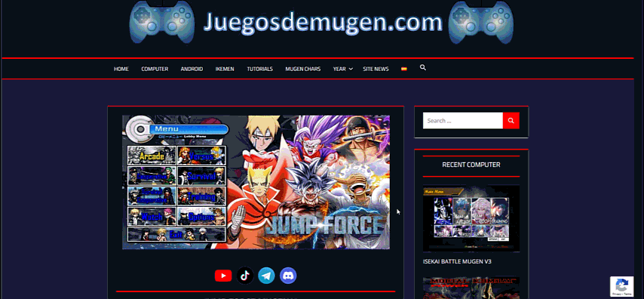Open the Mortal Kombat thumbnail in sidebar
Screen dimensions: 644x299
tap(471, 288)
